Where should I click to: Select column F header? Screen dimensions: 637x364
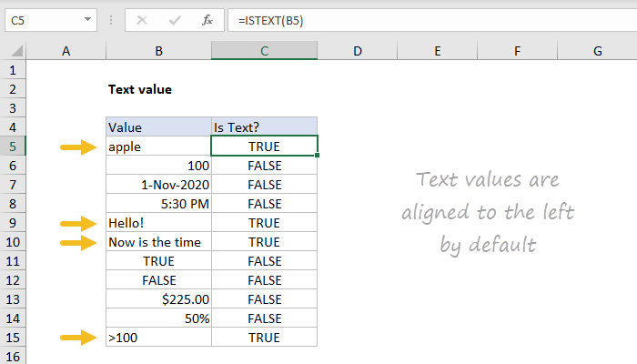tap(517, 51)
